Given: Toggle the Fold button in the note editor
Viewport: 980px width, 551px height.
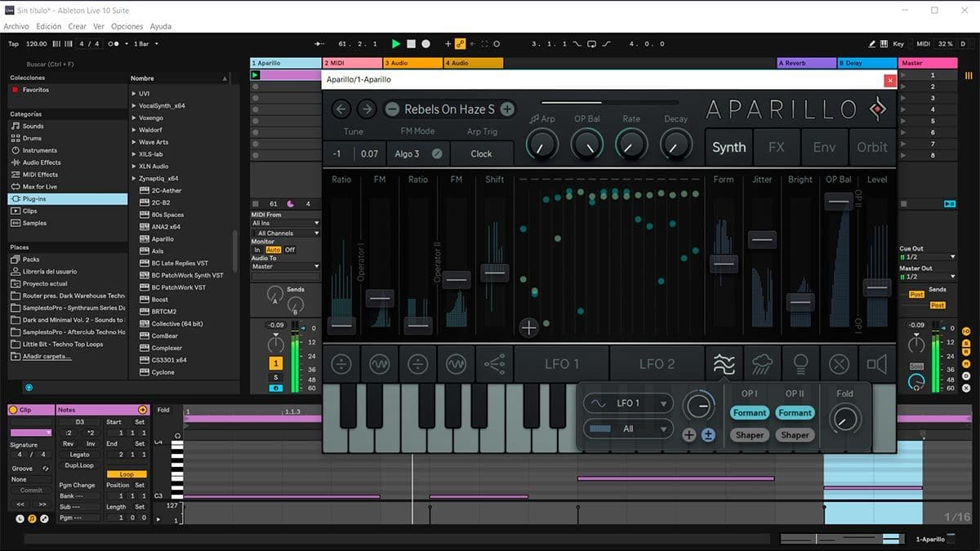Looking at the screenshot, I should (164, 410).
